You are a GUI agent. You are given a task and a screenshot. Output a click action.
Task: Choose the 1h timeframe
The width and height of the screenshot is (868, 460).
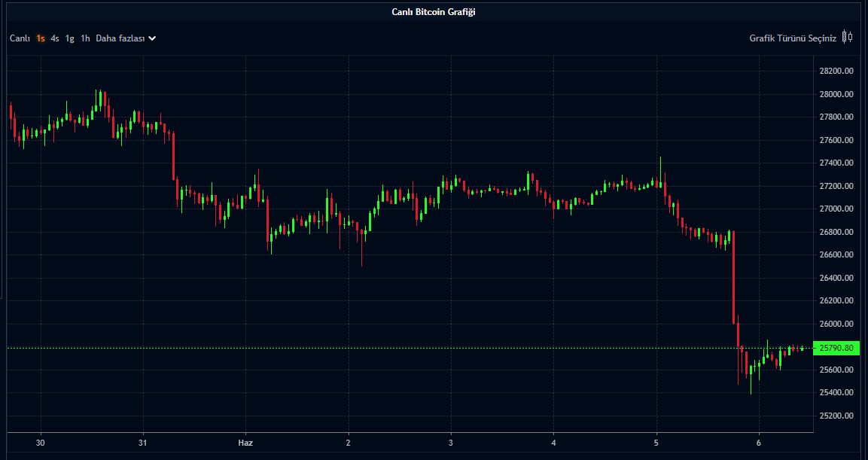(x=85, y=38)
